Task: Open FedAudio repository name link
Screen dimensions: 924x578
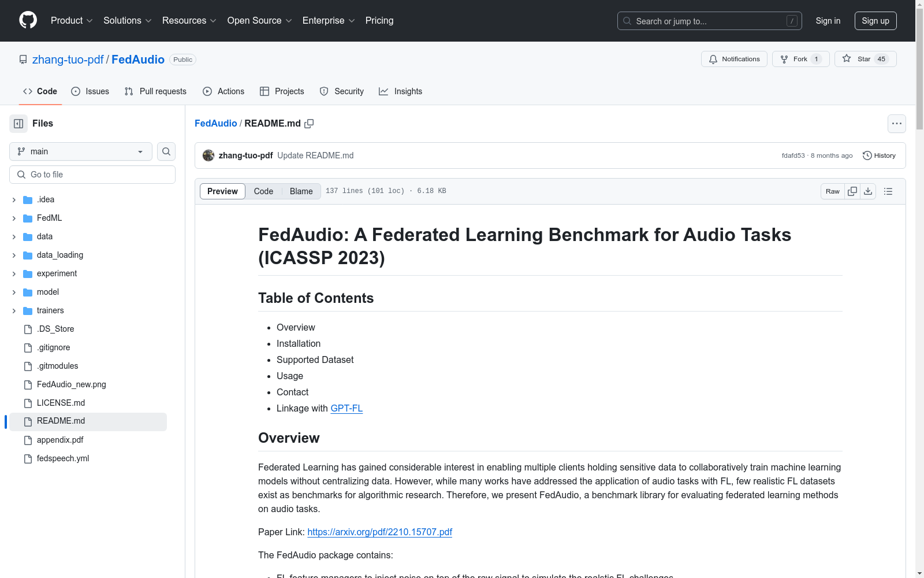Action: 138,60
